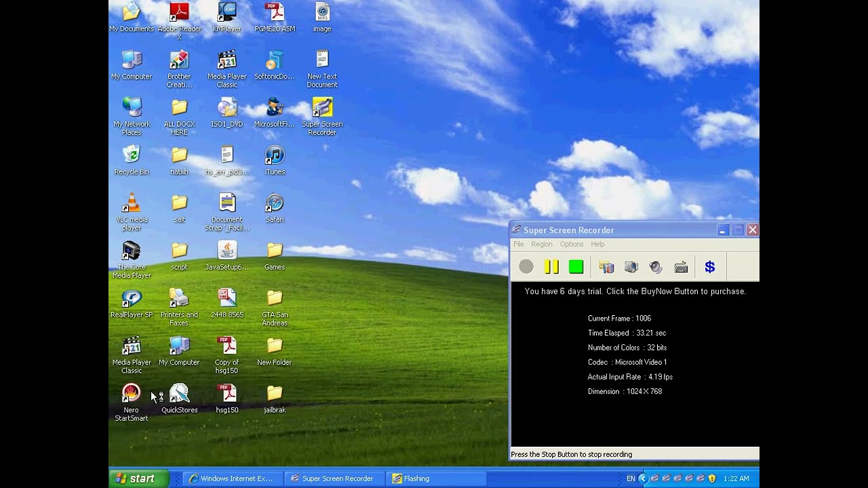
Task: Select the MicrosoftFi... desktop icon
Action: (275, 113)
